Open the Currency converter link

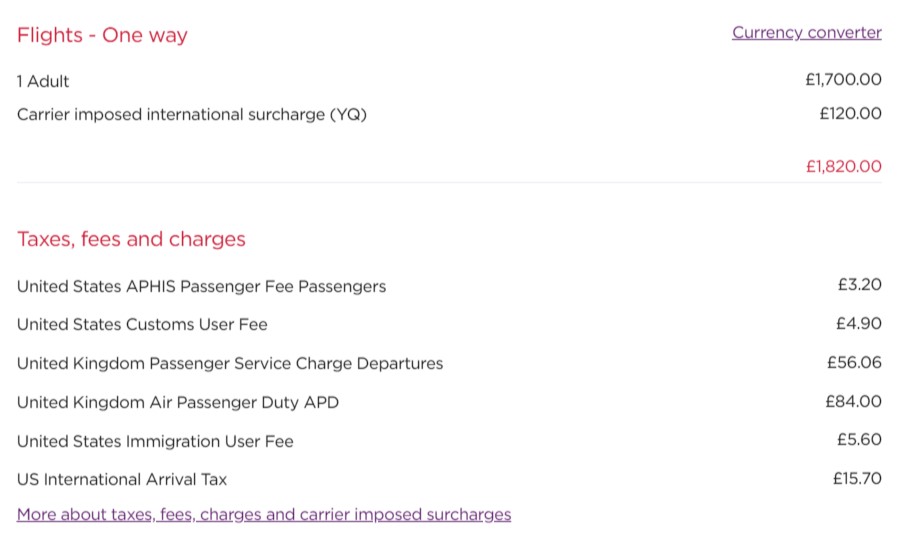807,33
